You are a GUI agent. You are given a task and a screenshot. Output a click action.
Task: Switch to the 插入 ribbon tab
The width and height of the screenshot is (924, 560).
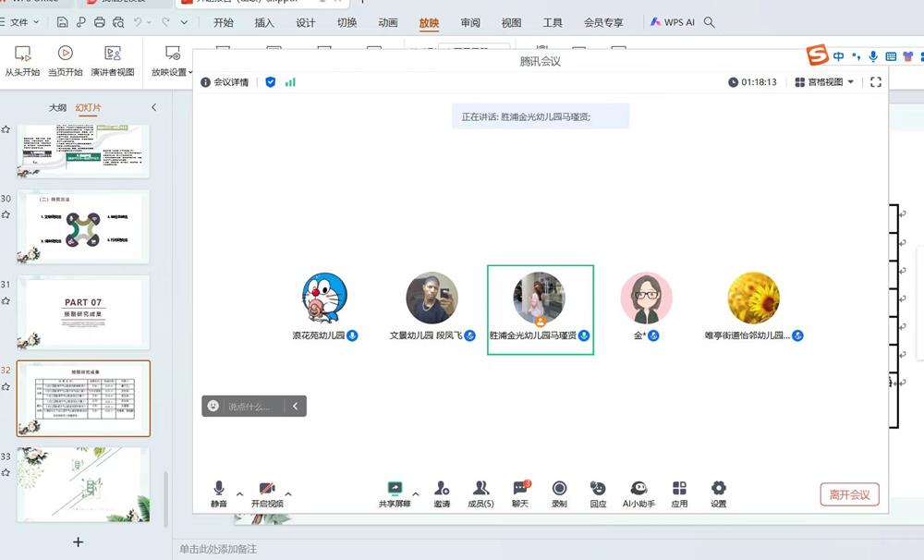point(264,22)
